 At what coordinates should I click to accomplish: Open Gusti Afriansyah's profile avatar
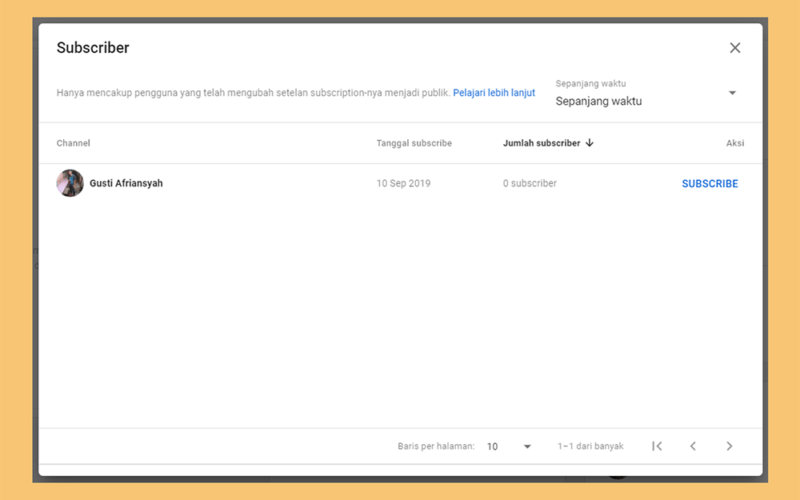coord(70,183)
